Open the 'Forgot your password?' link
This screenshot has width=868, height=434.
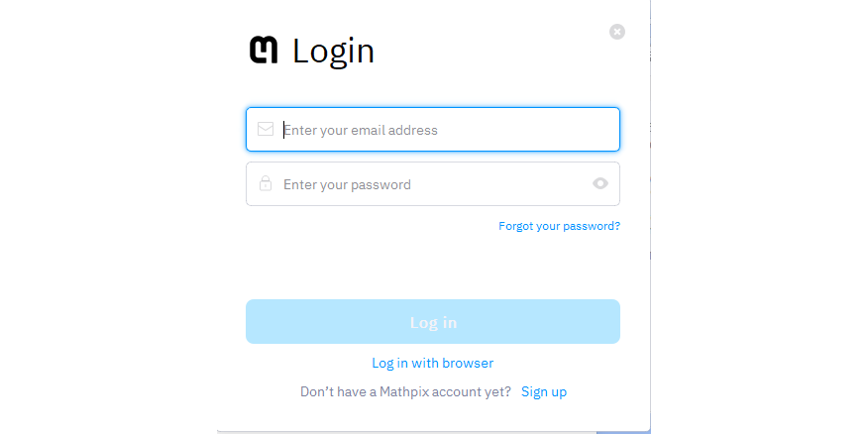pyautogui.click(x=559, y=226)
